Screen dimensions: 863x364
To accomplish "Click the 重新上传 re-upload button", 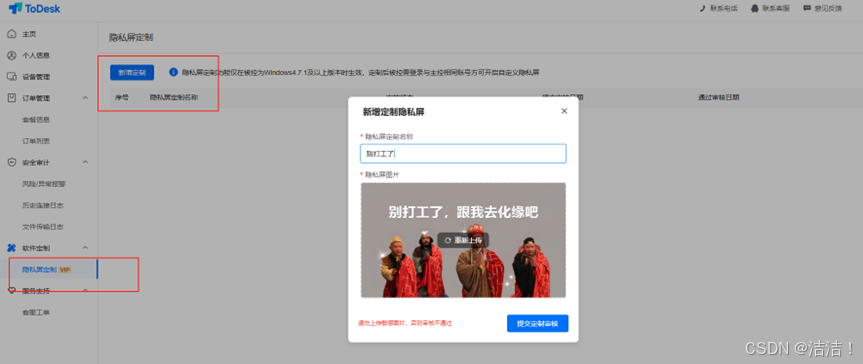I will (463, 240).
